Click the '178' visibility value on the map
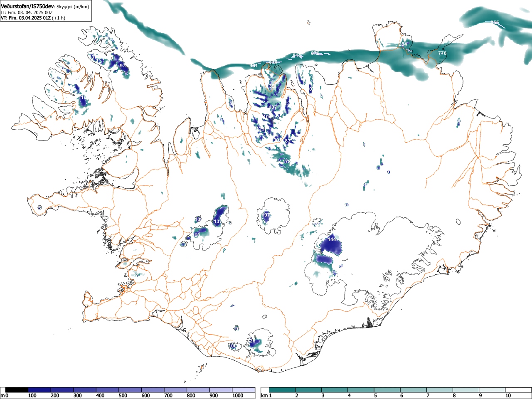This screenshot has width=532, height=399. (286, 161)
